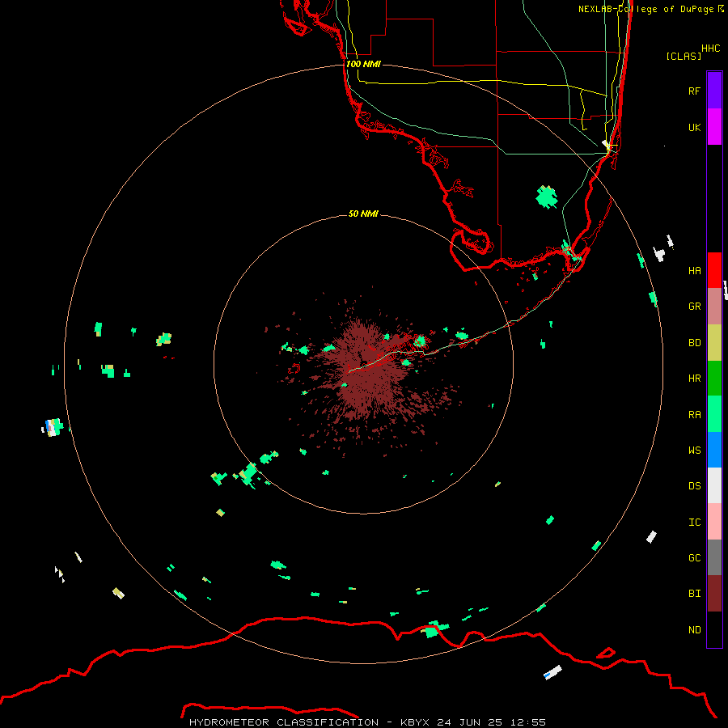Click the [CLAS] units label
The width and height of the screenshot is (728, 728).
click(684, 56)
